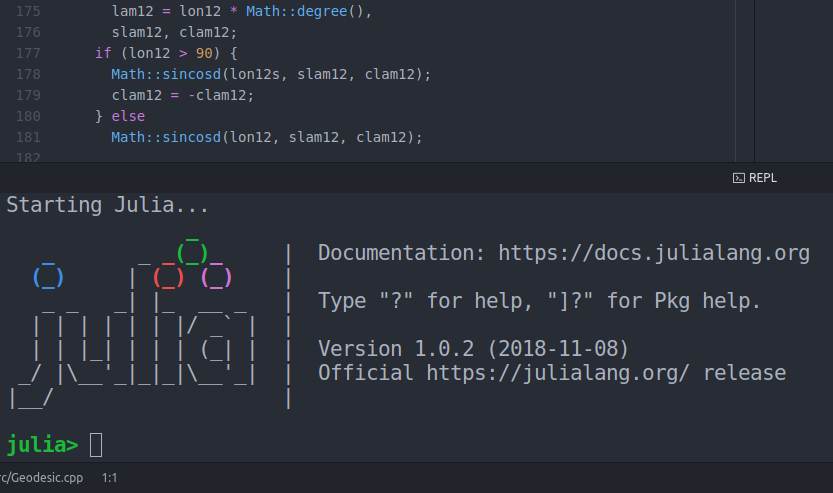Click 'Version 1.0.2 (2018-11-08)' text
This screenshot has height=493, width=833.
pos(473,349)
